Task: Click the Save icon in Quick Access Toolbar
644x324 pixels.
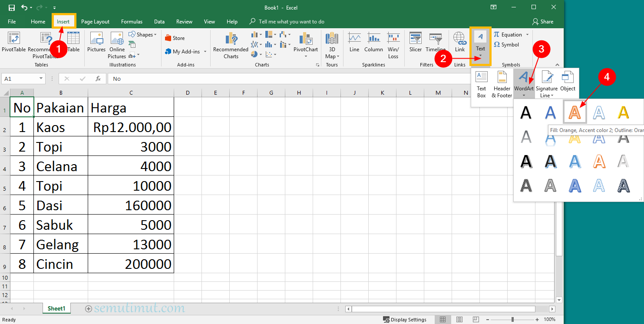Action: (12, 8)
